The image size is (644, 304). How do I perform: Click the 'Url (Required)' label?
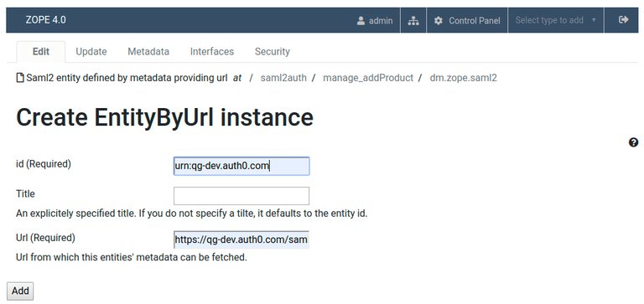[45, 238]
